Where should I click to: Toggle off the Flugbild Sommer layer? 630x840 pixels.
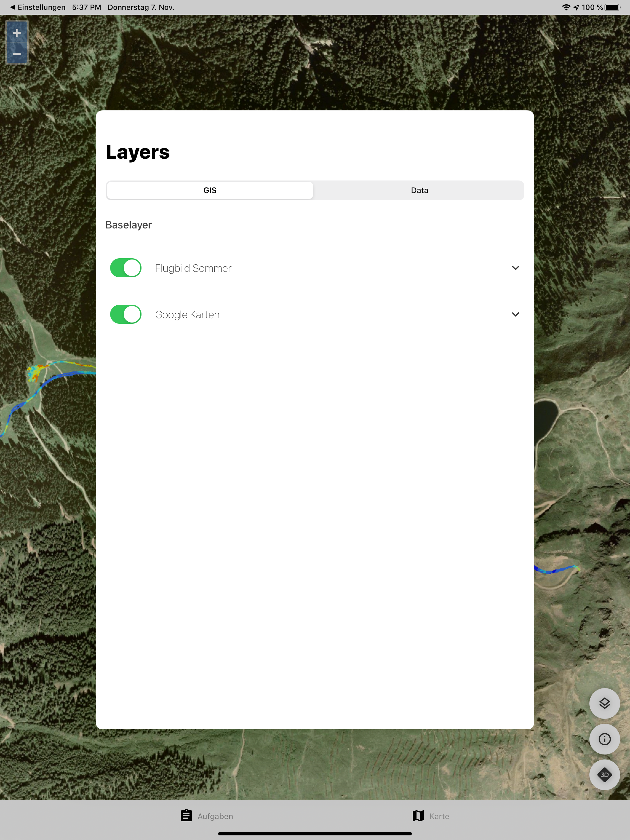[x=126, y=268]
